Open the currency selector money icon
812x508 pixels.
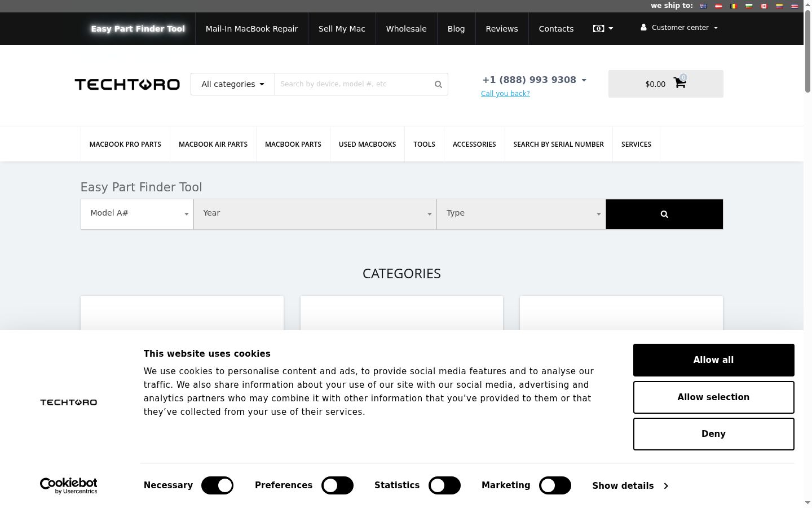click(598, 28)
